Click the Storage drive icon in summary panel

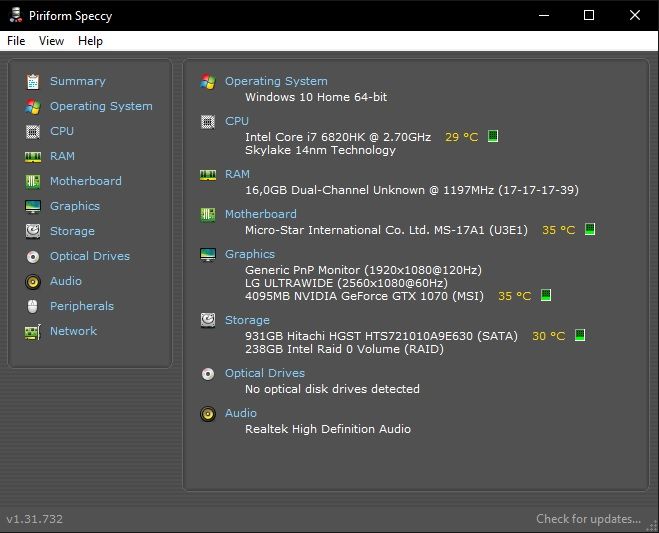(208, 320)
